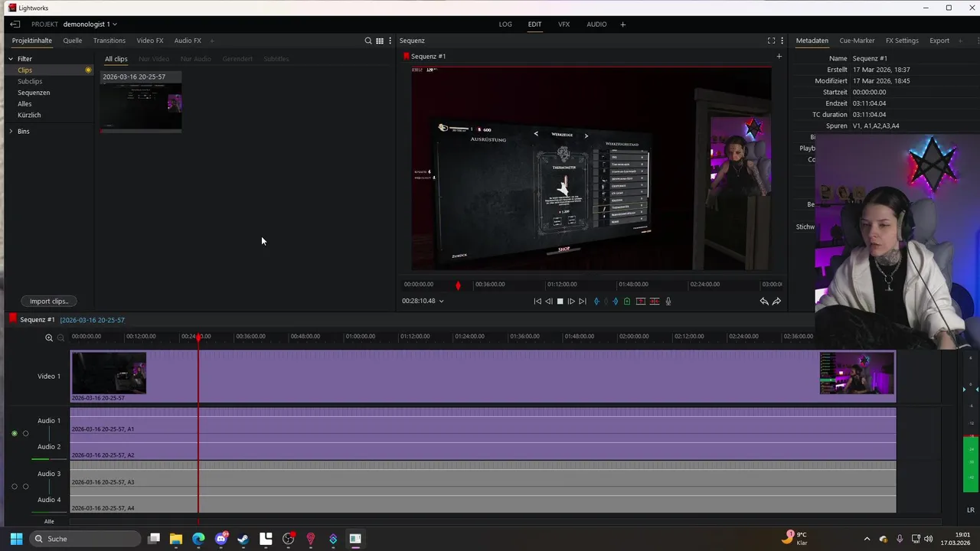Toggle the second circle for Audio 1/2
Image resolution: width=980 pixels, height=551 pixels.
[x=25, y=434]
